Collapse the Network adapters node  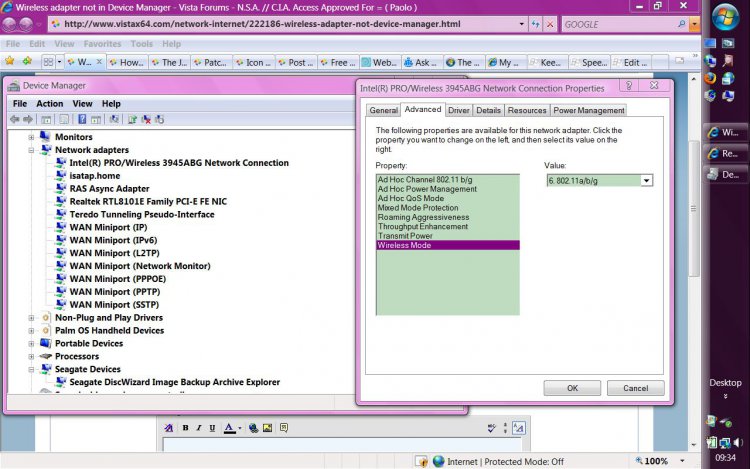31,150
